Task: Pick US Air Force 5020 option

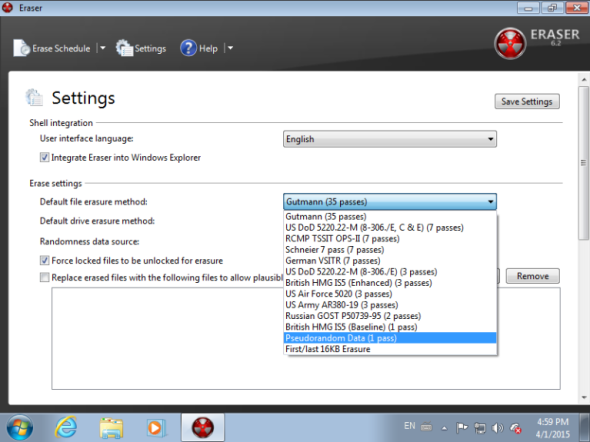Action: click(x=390, y=294)
